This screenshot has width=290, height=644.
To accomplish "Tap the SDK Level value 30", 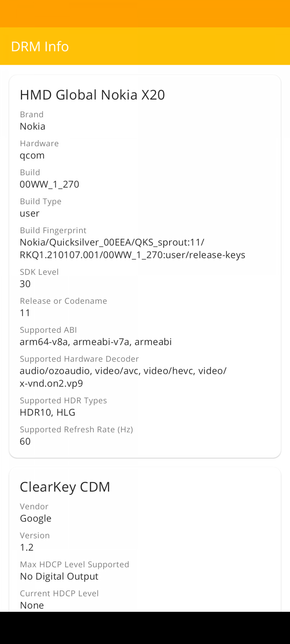I will point(25,284).
